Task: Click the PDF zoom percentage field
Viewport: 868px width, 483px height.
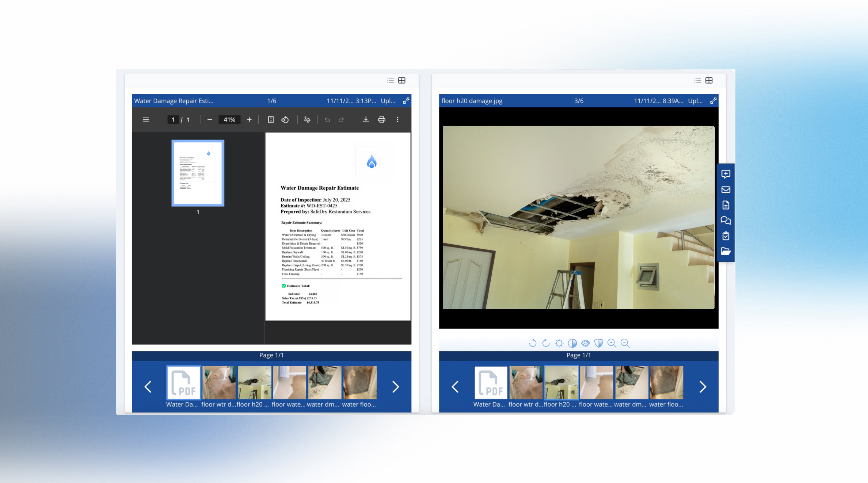Action: click(229, 119)
